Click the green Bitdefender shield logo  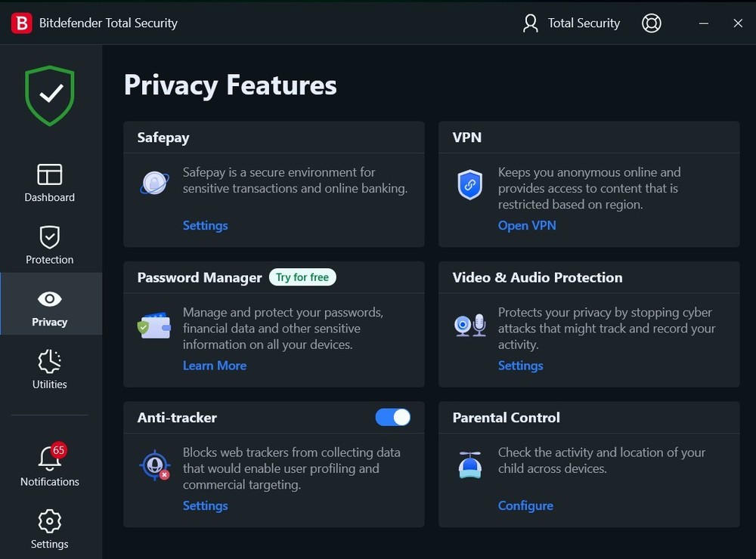click(x=49, y=94)
